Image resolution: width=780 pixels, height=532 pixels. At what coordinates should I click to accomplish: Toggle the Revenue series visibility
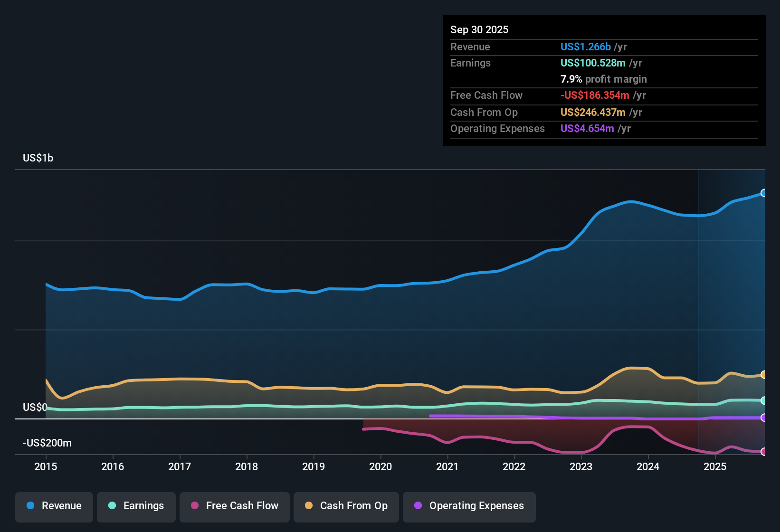tap(54, 506)
